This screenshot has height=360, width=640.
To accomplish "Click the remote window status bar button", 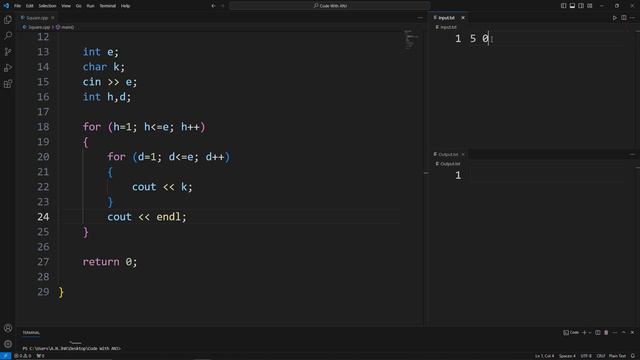I will [5, 356].
